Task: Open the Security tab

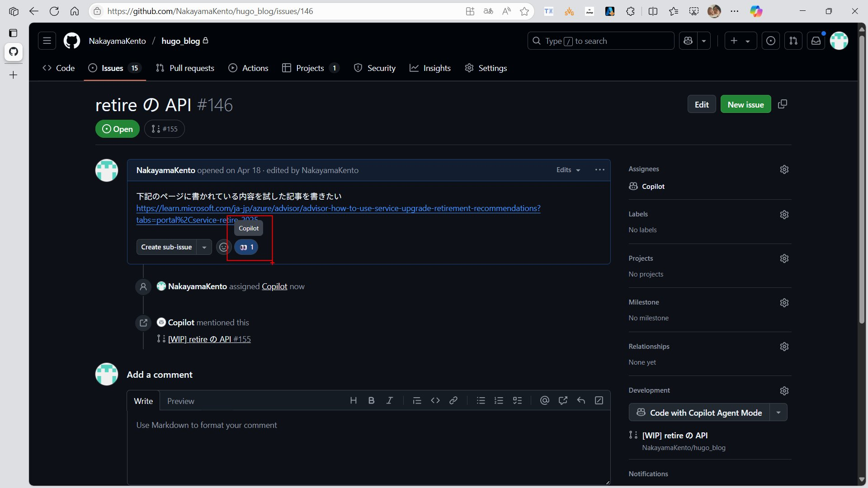Action: (375, 68)
